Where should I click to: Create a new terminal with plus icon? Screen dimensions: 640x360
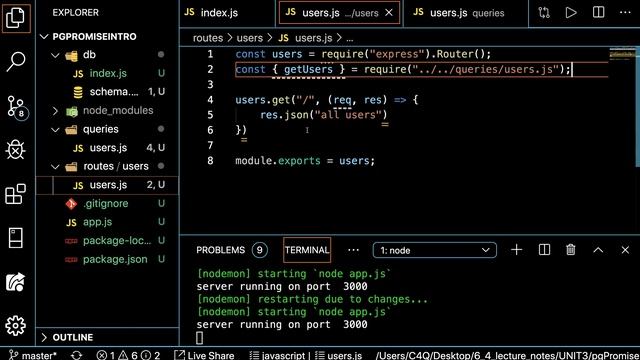pos(516,250)
